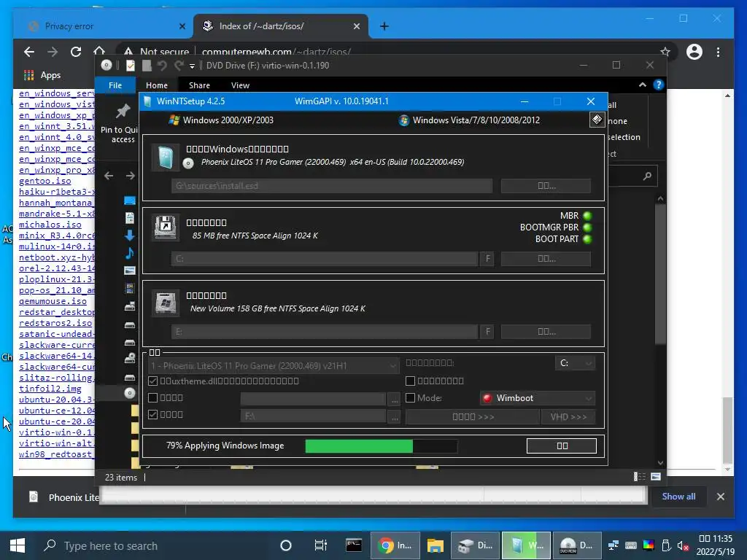Click the Pin to Quick access pin icon
Image resolution: width=747 pixels, height=560 pixels.
point(123,112)
